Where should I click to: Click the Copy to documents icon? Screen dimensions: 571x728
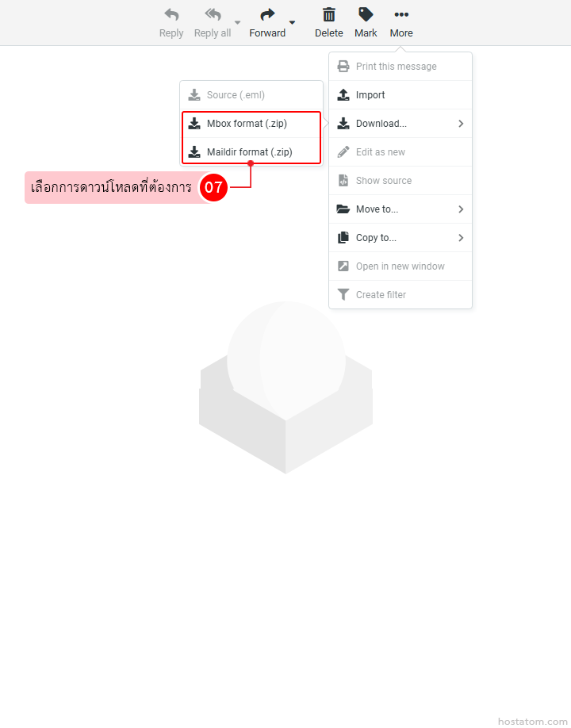[343, 237]
